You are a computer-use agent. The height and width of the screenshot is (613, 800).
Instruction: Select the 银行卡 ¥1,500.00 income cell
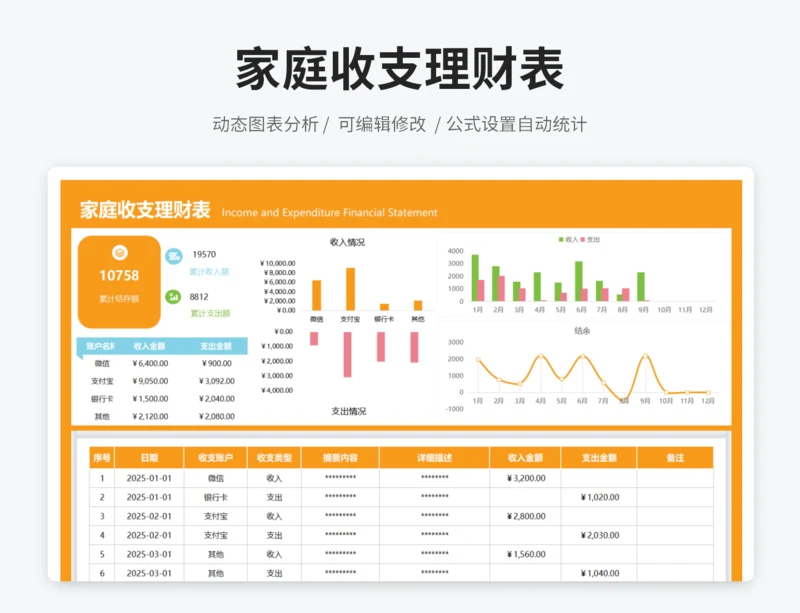[x=150, y=399]
